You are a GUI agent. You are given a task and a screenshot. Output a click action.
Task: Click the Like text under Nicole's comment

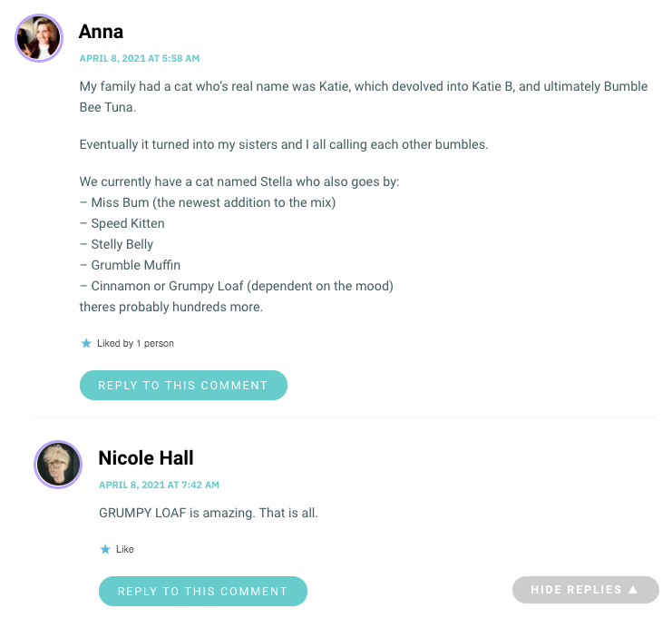125,549
